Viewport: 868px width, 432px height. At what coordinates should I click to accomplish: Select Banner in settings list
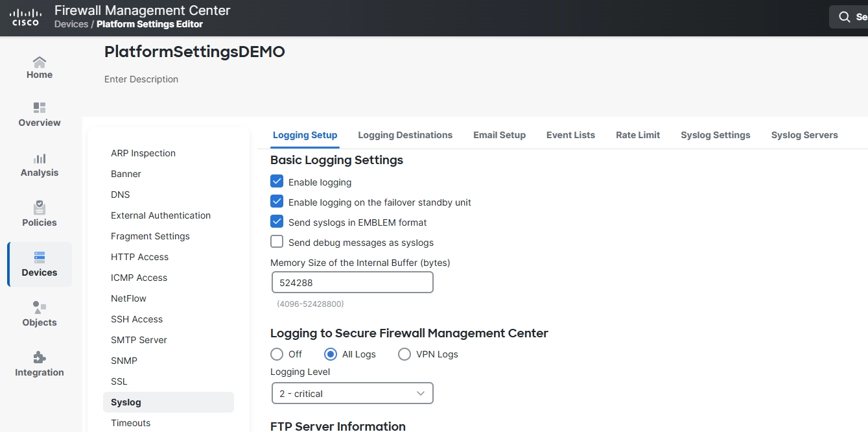pyautogui.click(x=126, y=174)
